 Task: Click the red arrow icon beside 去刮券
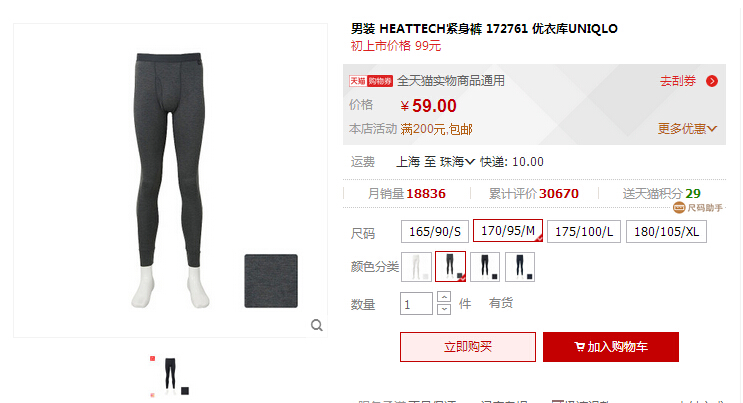pos(711,81)
